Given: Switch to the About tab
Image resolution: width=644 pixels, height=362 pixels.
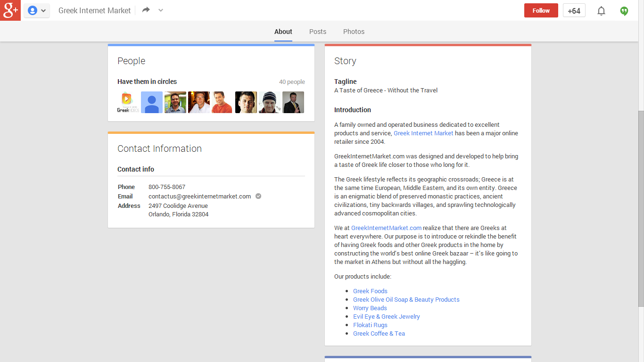Looking at the screenshot, I should coord(283,32).
